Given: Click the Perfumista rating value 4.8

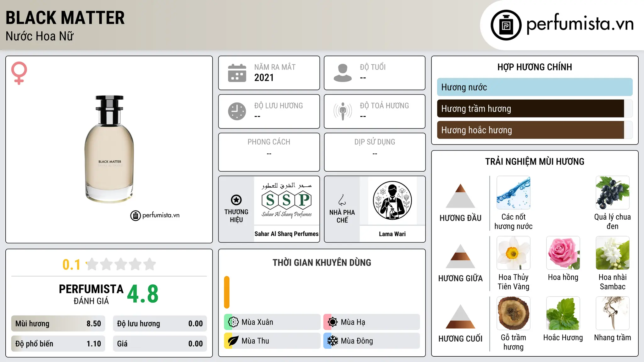Looking at the screenshot, I should 143,294.
